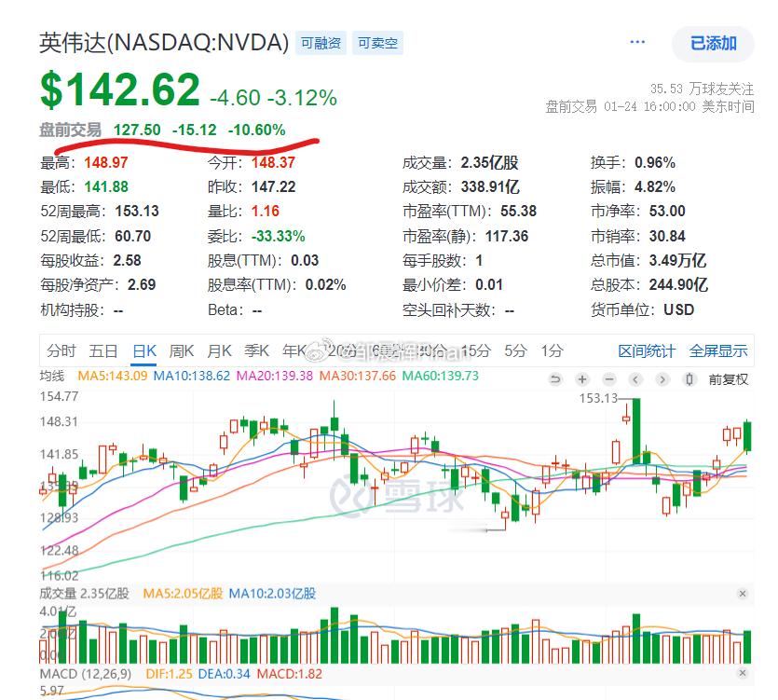Click the 换手 0.96% value
The image size is (778, 700).
point(655,163)
